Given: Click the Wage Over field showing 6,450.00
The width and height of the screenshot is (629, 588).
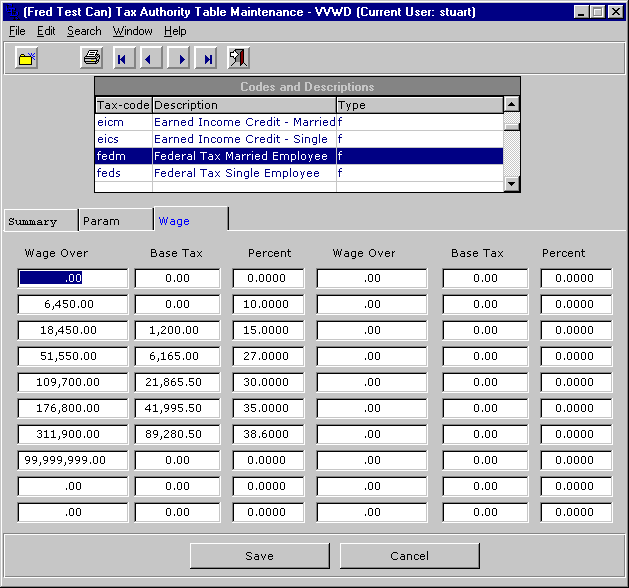Looking at the screenshot, I should (x=73, y=304).
